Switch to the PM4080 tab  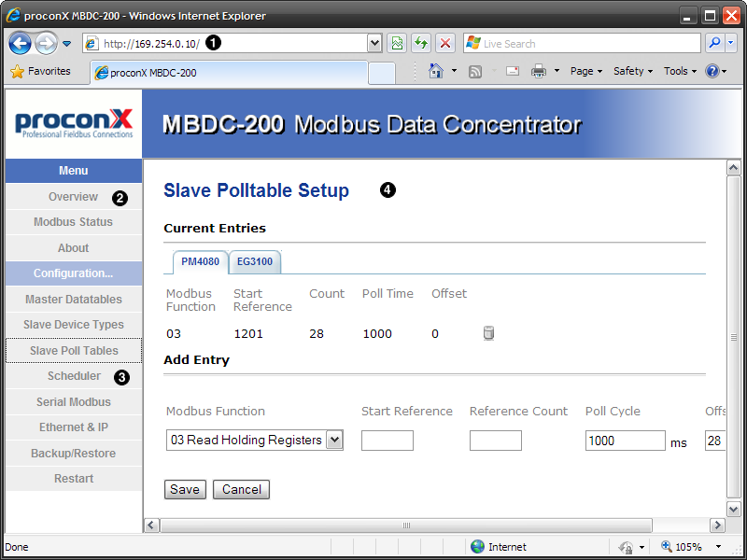(200, 261)
